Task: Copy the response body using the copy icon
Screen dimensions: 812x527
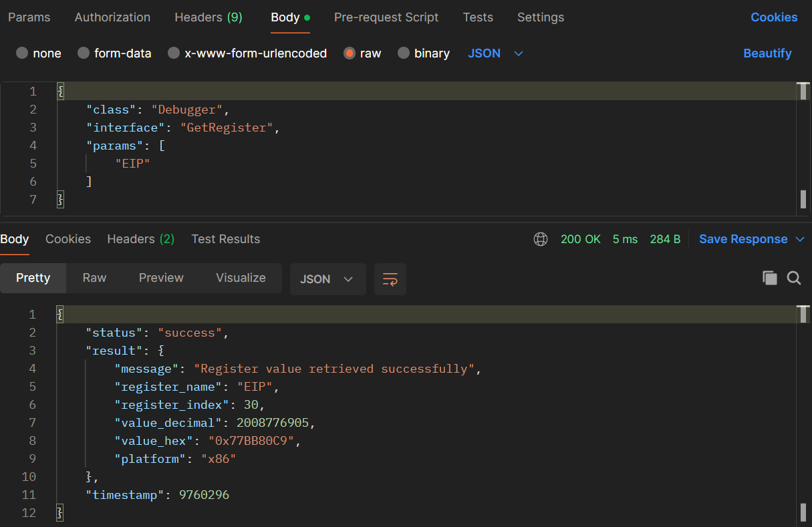Action: tap(769, 279)
